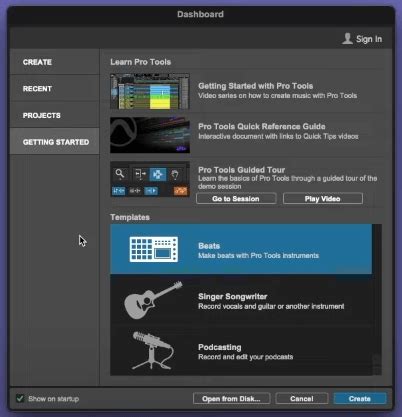Click the Cancel button
402x417 pixels.
(302, 399)
